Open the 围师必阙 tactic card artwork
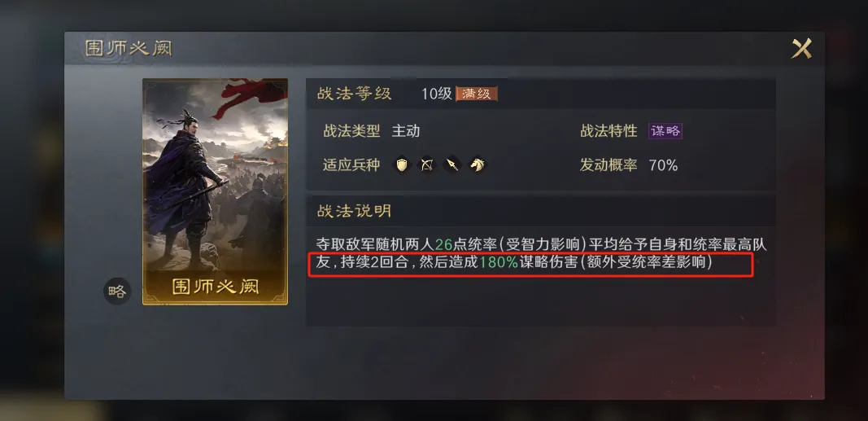 tap(215, 191)
